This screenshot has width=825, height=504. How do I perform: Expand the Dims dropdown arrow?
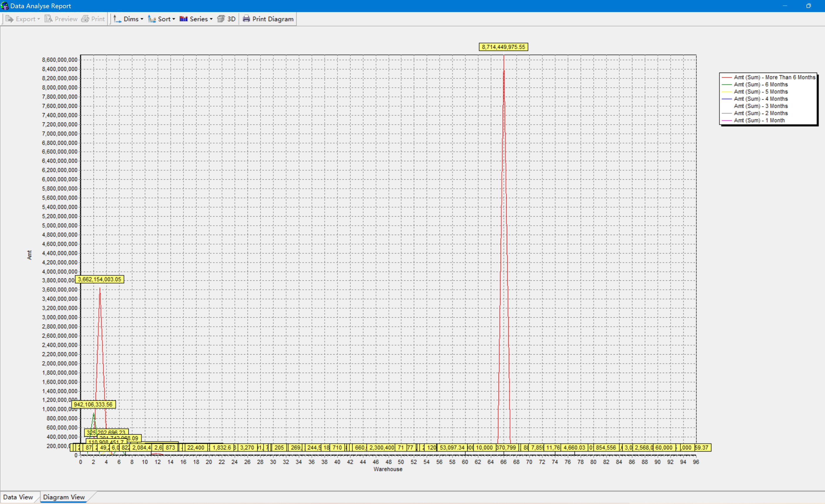(x=142, y=19)
